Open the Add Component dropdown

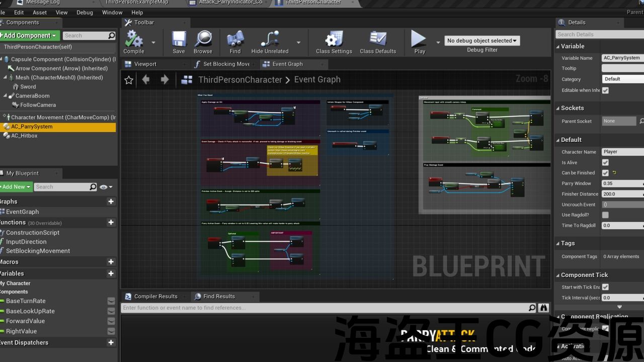[x=30, y=36]
